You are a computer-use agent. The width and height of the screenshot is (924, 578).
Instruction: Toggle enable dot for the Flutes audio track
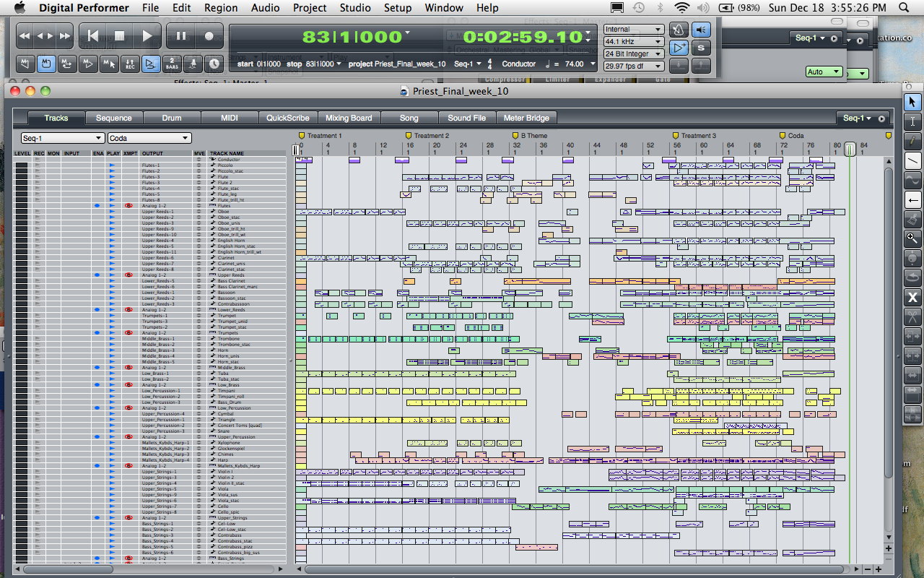(x=97, y=206)
